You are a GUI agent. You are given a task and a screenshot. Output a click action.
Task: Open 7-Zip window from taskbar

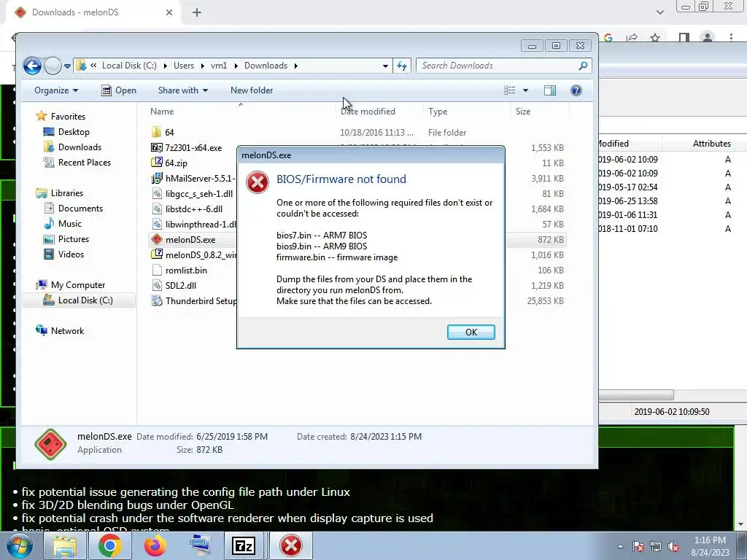[x=244, y=545]
